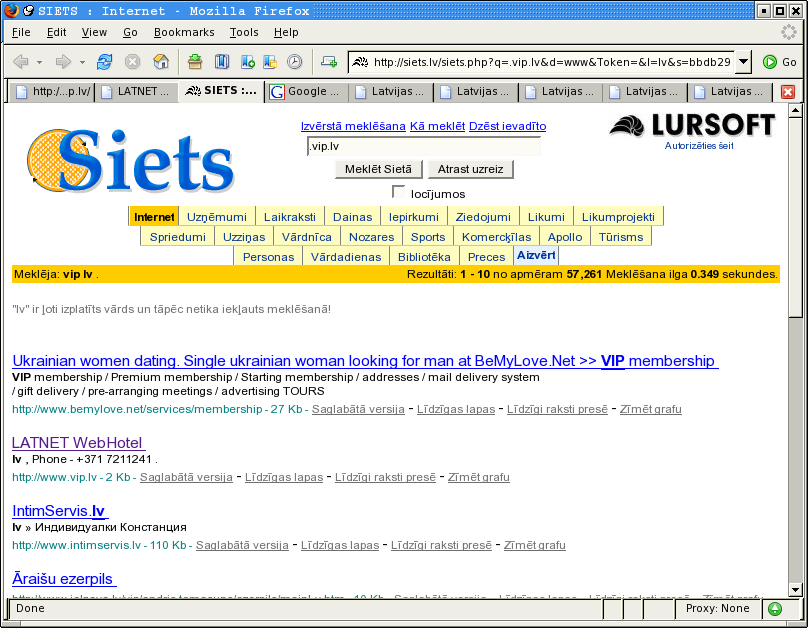Click the green status bar icon beside Proxy
808x628 pixels.
(775, 608)
